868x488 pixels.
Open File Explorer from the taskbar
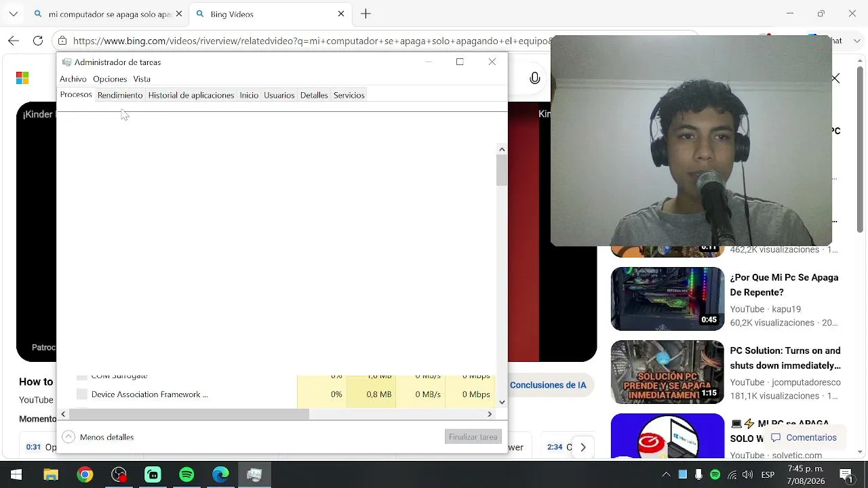coord(51,474)
